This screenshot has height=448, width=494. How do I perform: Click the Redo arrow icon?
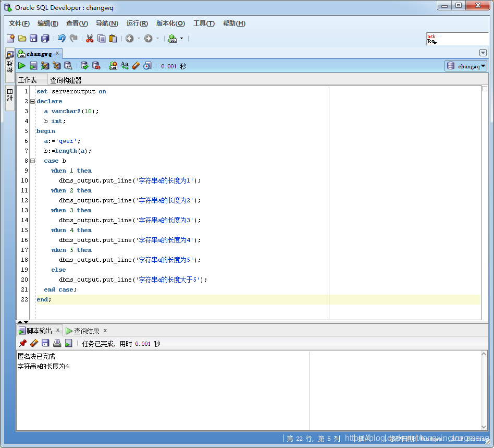pos(73,39)
